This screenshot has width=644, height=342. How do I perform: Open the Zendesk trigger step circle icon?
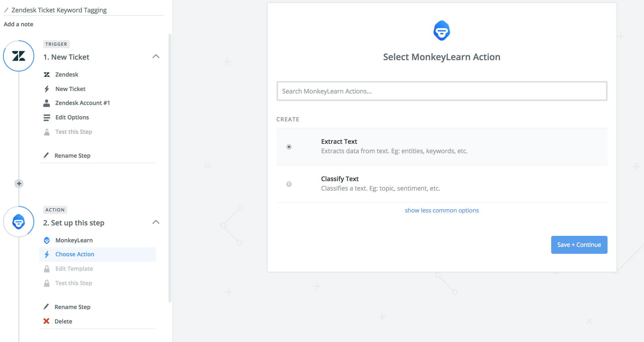coord(19,56)
